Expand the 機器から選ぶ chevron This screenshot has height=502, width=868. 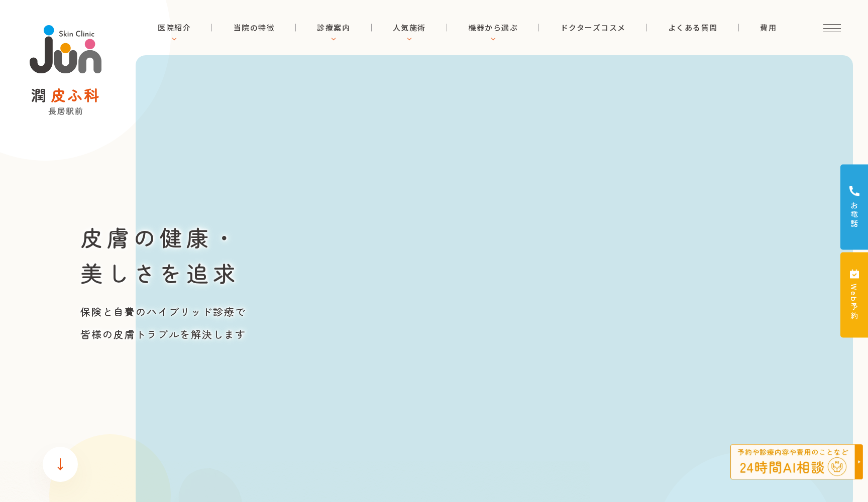coord(493,39)
